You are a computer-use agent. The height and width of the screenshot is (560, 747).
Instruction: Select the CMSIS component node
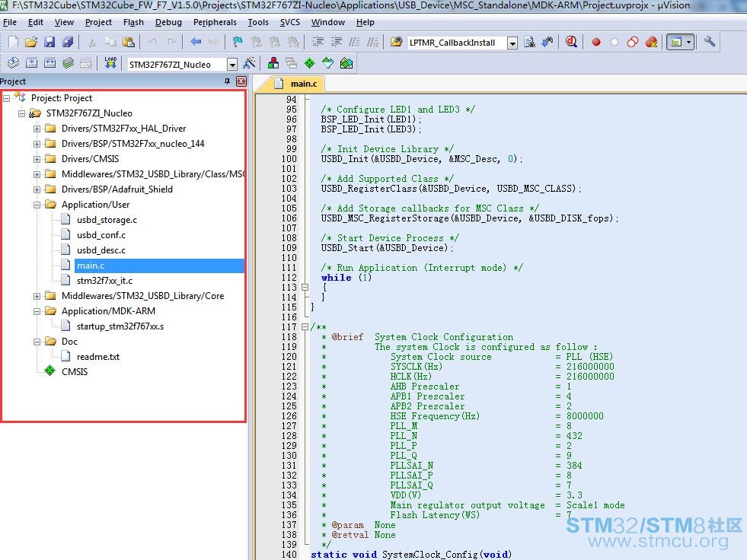(x=75, y=372)
